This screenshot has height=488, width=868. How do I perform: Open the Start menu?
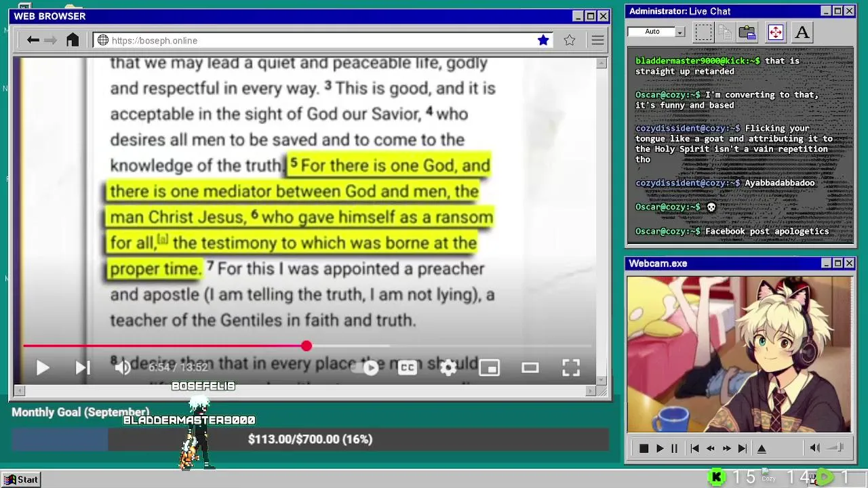[x=22, y=479]
